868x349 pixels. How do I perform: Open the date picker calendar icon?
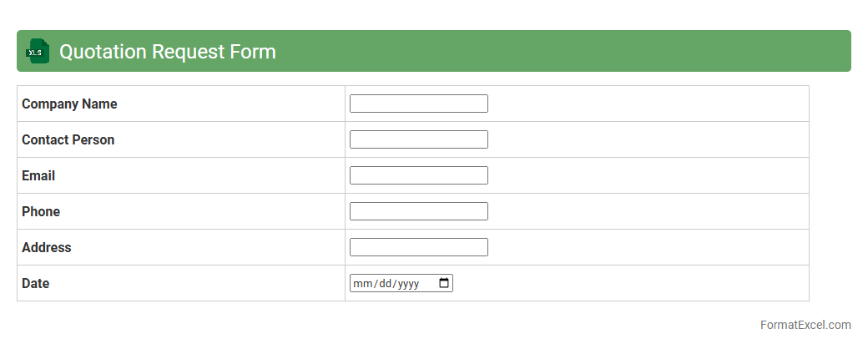click(444, 283)
